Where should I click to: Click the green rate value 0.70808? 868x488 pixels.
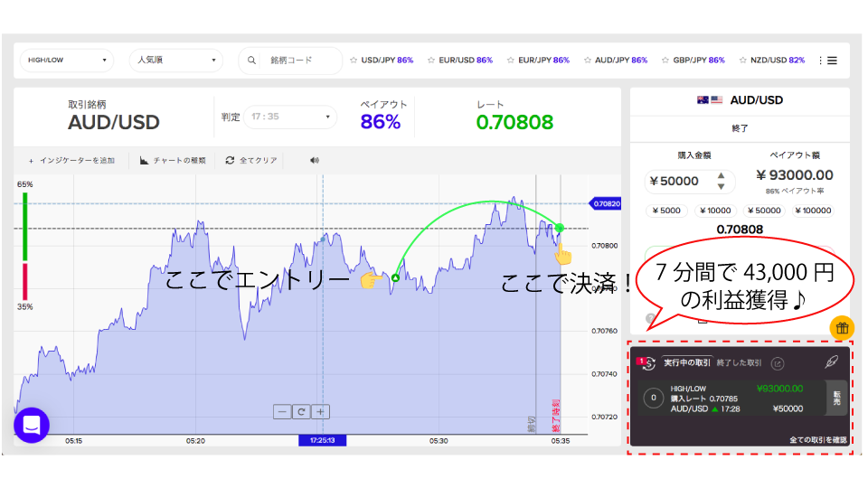tap(514, 122)
